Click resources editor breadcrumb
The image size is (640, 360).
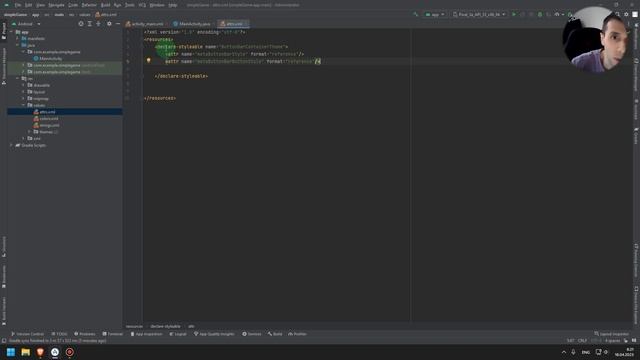134,326
